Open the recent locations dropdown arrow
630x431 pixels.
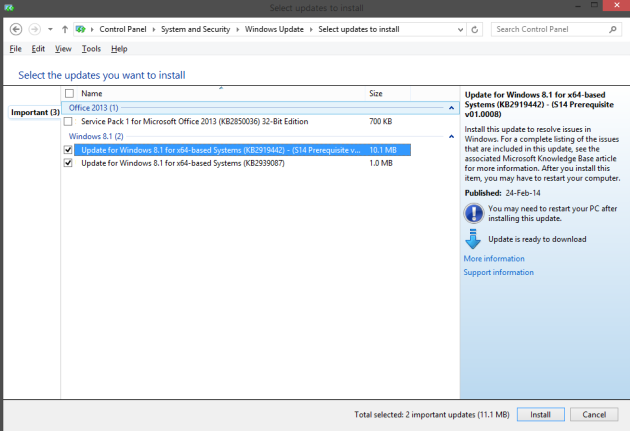(x=50, y=29)
